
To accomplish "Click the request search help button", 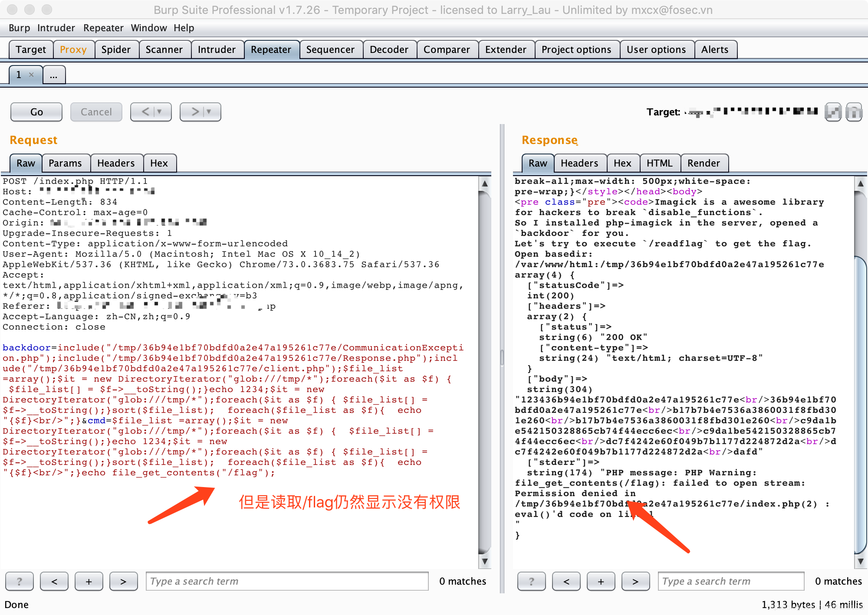I will coord(19,581).
